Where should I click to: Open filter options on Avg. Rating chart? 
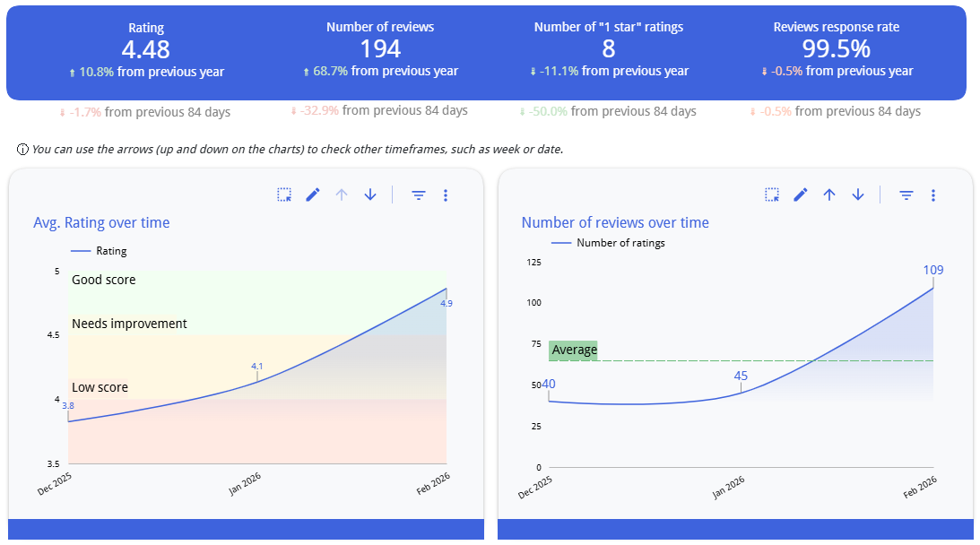point(418,195)
